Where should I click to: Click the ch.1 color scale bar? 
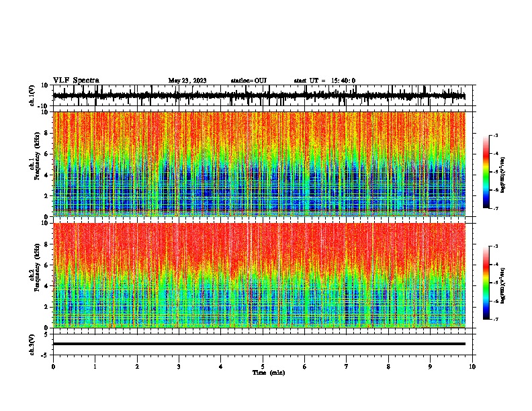click(x=486, y=172)
